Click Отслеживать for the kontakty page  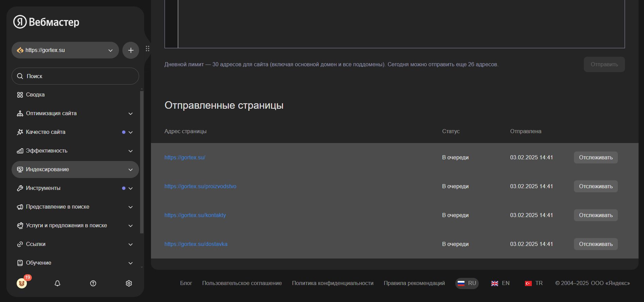[x=596, y=215]
